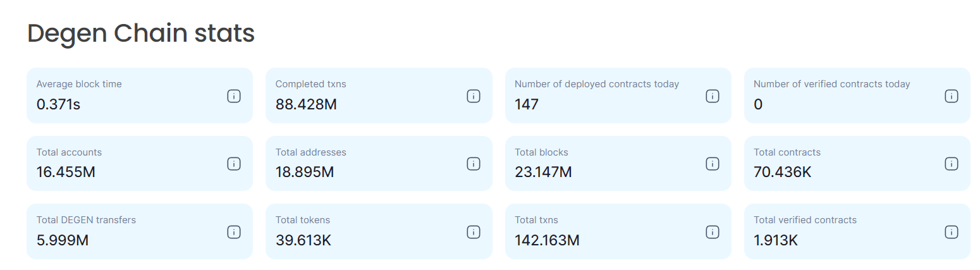The image size is (980, 270).
Task: Show info for deployed contracts today
Action: (x=713, y=96)
